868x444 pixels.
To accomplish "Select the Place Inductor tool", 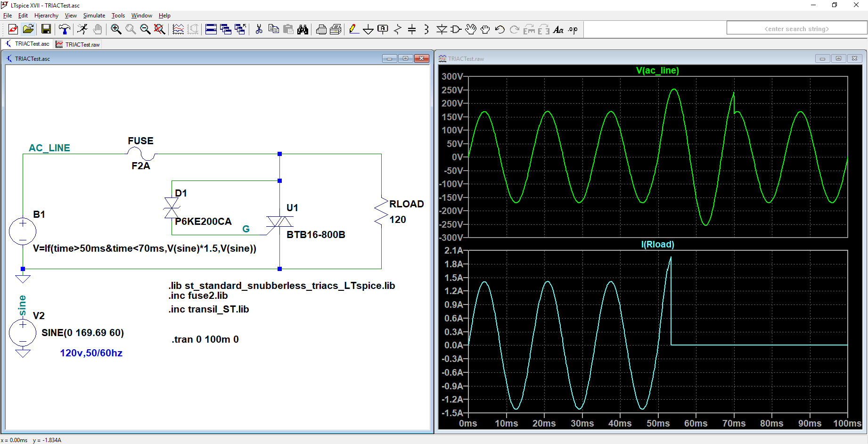I will tap(426, 29).
